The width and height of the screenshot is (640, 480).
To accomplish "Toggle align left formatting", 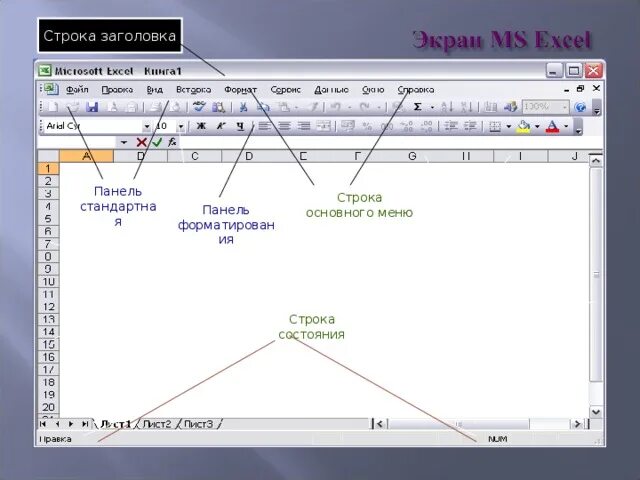I will pyautogui.click(x=264, y=126).
